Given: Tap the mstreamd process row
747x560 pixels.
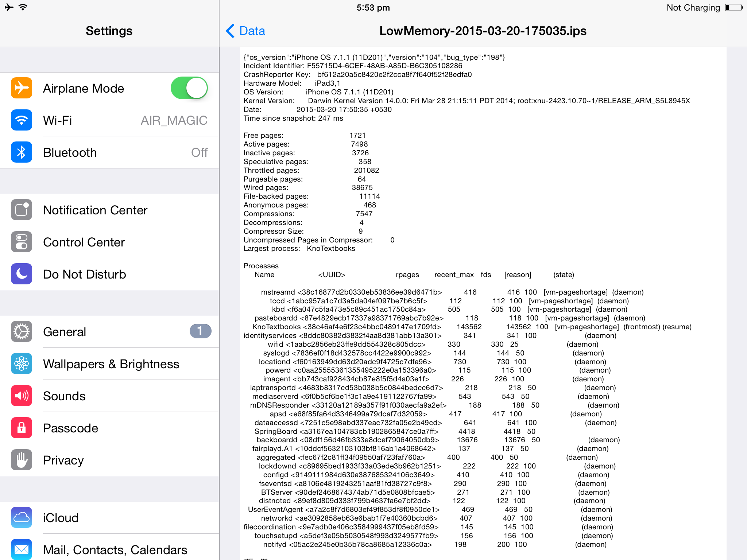Looking at the screenshot, I should pyautogui.click(x=452, y=292).
